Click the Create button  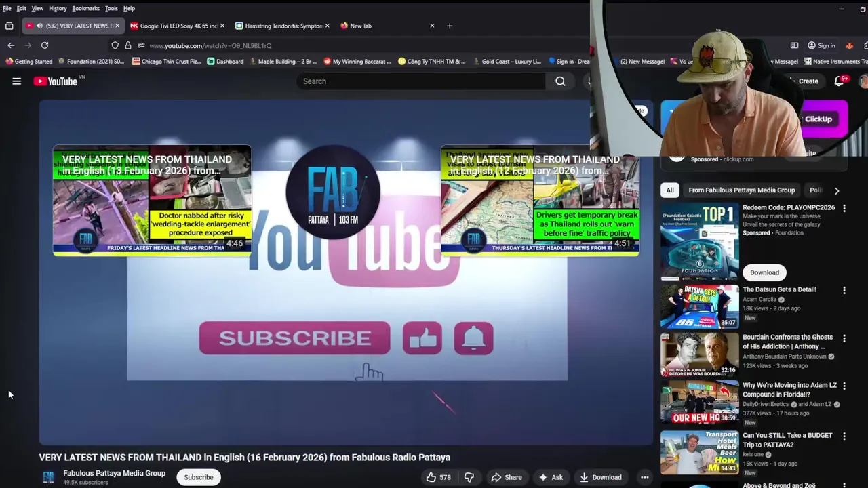coord(803,81)
